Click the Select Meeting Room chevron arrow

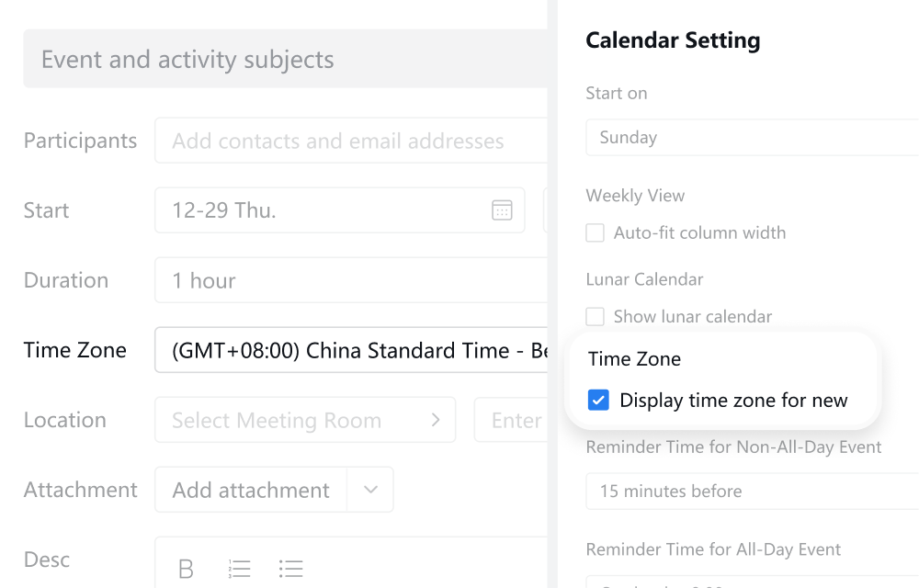coord(436,420)
